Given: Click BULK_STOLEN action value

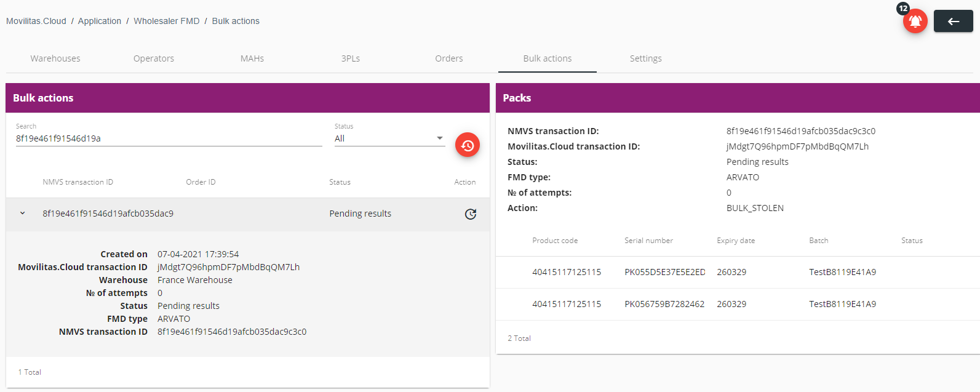Looking at the screenshot, I should click(755, 208).
